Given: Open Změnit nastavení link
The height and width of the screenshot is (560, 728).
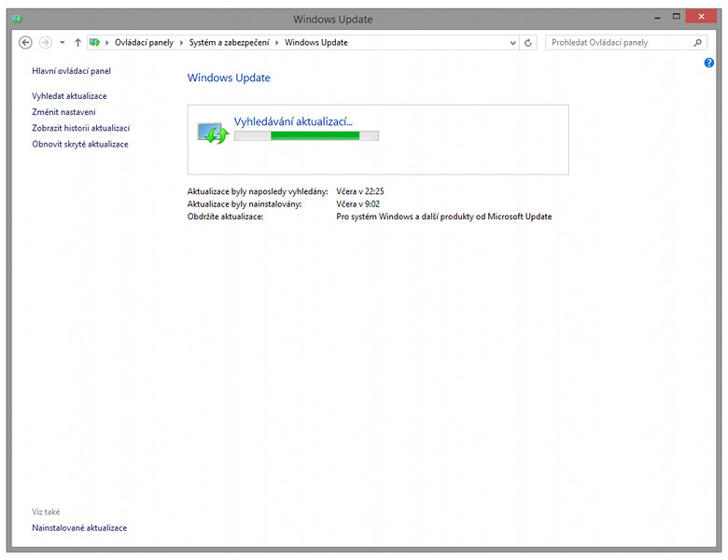Looking at the screenshot, I should 63,112.
